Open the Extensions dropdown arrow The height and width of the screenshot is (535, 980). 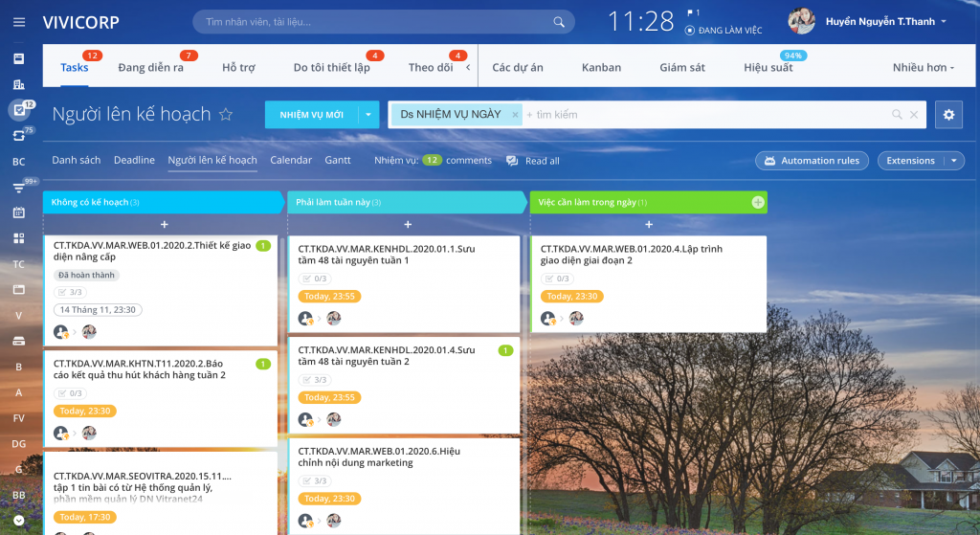(954, 161)
